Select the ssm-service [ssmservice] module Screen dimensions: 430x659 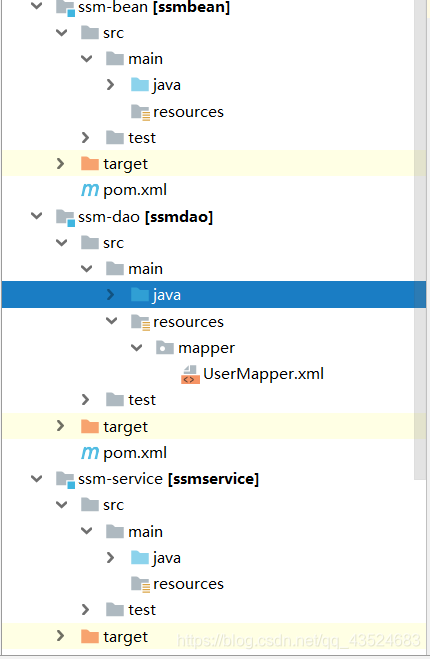[x=169, y=480]
